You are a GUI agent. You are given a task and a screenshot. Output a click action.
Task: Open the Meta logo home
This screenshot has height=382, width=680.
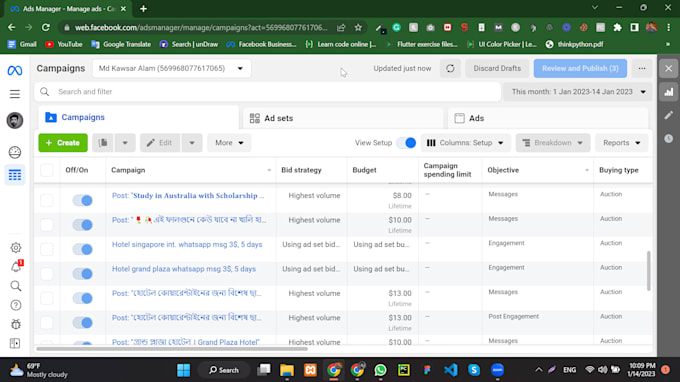[15, 70]
